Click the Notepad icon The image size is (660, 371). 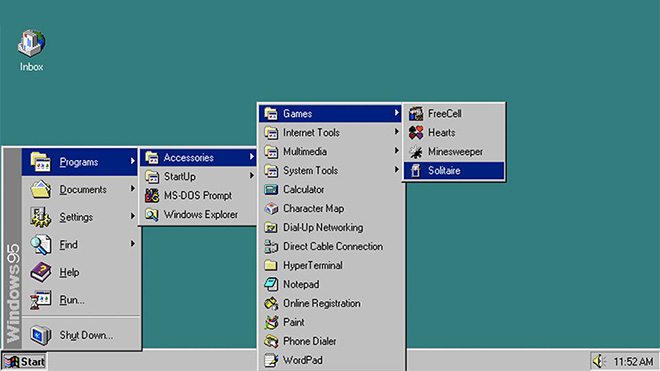(271, 284)
